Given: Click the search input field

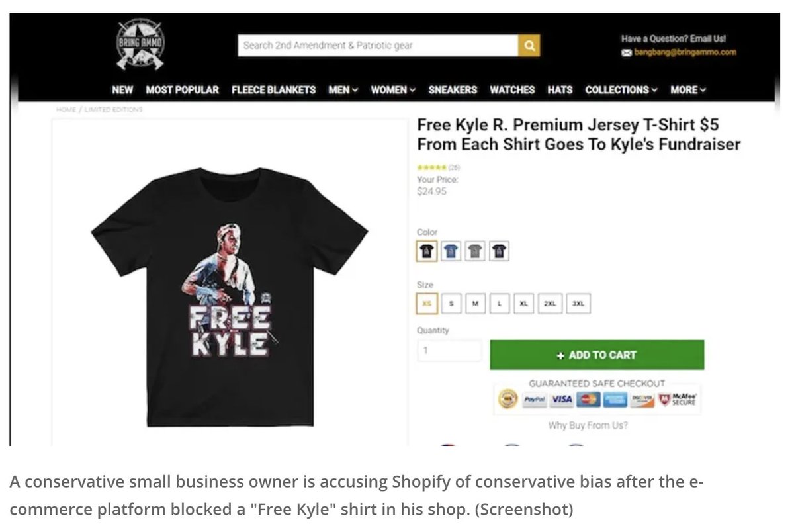Looking at the screenshot, I should 377,46.
